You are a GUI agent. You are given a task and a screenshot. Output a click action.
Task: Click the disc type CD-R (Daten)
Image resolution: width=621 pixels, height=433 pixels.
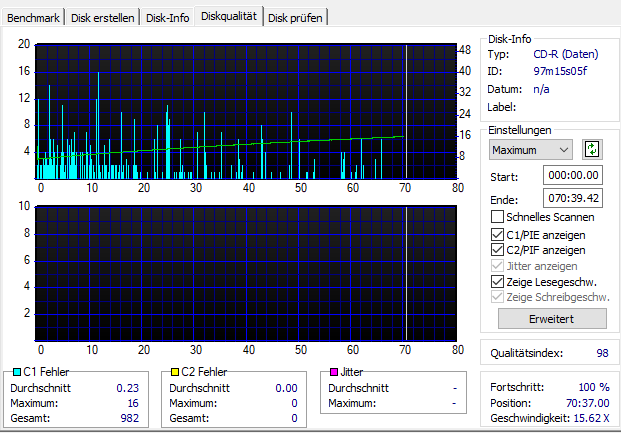[566, 54]
